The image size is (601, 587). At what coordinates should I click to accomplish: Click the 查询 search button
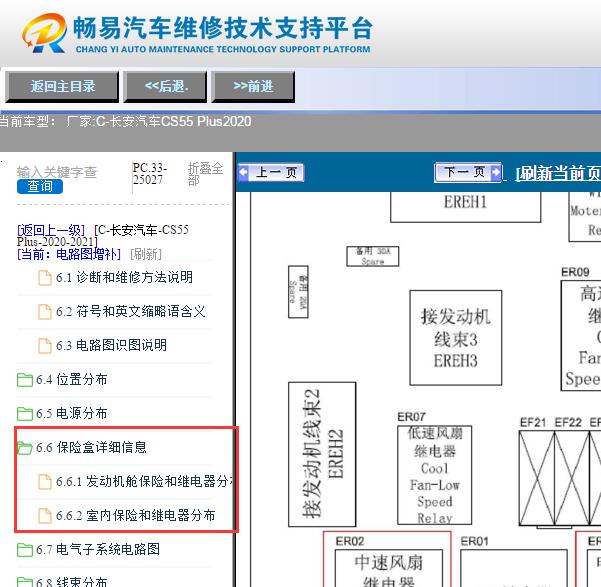[40, 186]
